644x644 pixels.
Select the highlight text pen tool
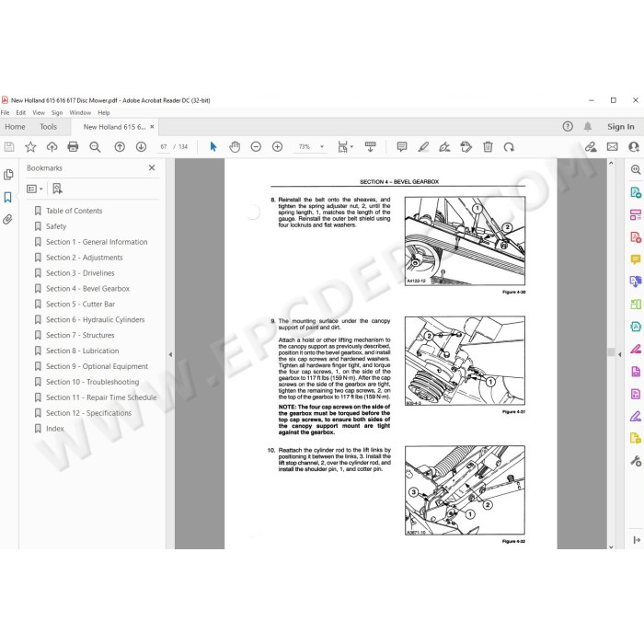click(423, 146)
